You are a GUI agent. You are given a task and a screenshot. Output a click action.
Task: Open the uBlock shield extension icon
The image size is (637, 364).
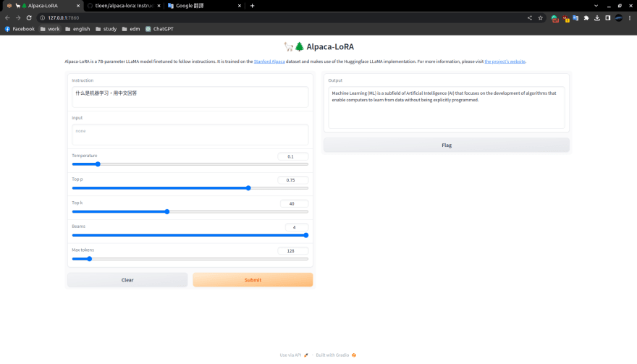pyautogui.click(x=565, y=18)
